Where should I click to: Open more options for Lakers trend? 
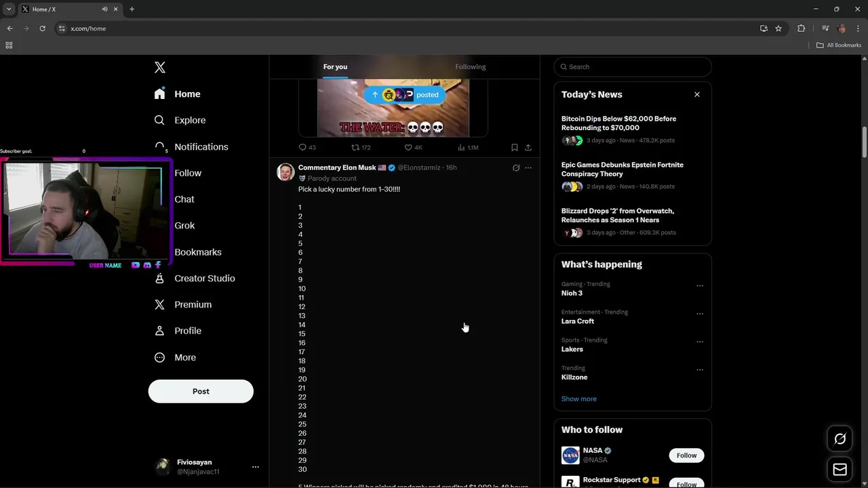pyautogui.click(x=700, y=342)
